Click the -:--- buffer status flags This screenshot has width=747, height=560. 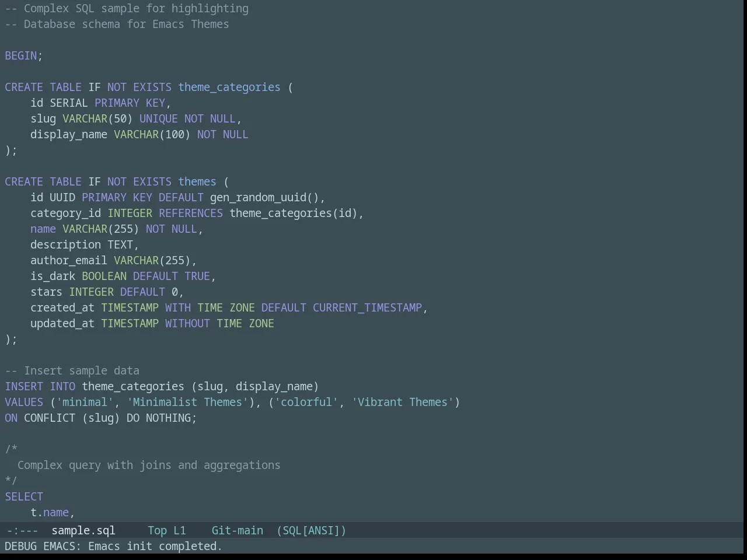[x=22, y=530]
